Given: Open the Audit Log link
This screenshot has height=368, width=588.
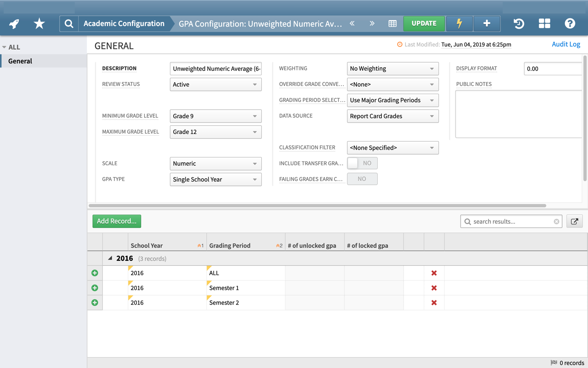Looking at the screenshot, I should click(566, 44).
